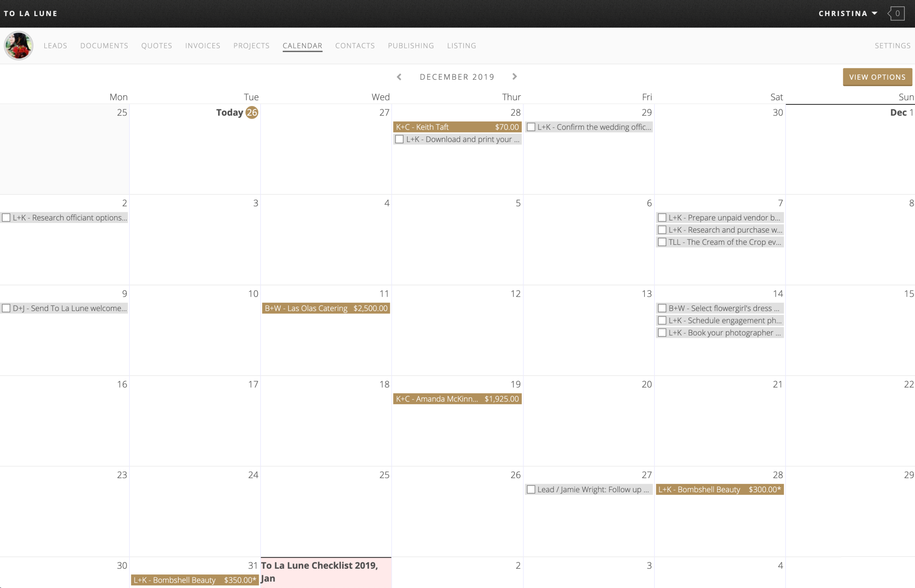This screenshot has width=915, height=588.
Task: Click Christina's profile avatar photo
Action: [18, 45]
